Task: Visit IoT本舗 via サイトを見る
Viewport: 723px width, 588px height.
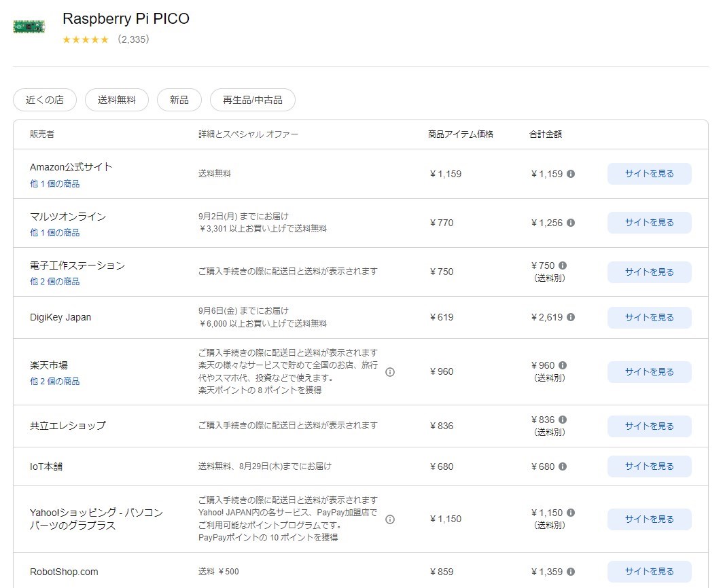Action: click(649, 466)
